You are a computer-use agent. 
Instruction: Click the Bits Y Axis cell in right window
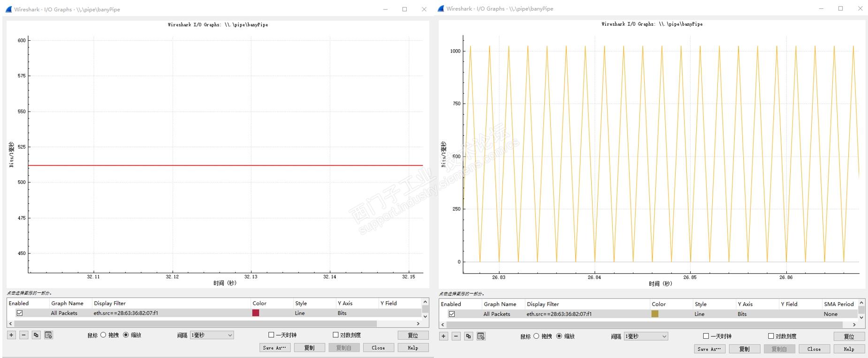tap(742, 314)
